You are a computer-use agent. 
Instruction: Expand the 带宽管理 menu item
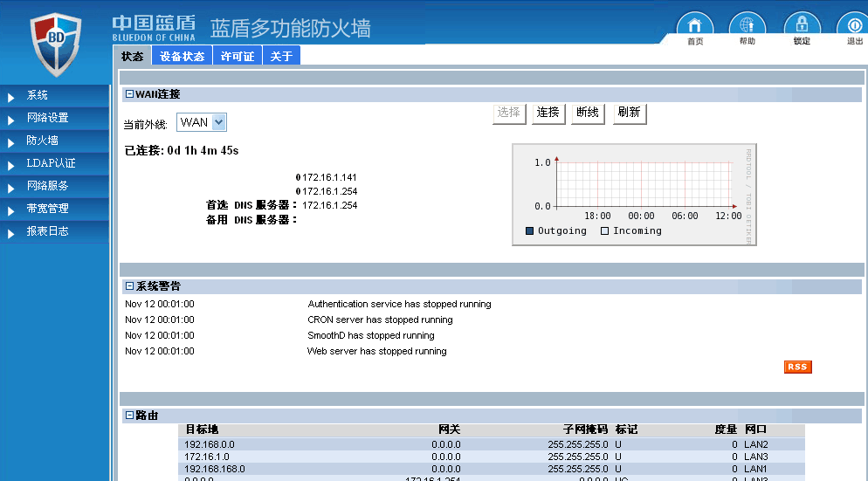(x=55, y=209)
